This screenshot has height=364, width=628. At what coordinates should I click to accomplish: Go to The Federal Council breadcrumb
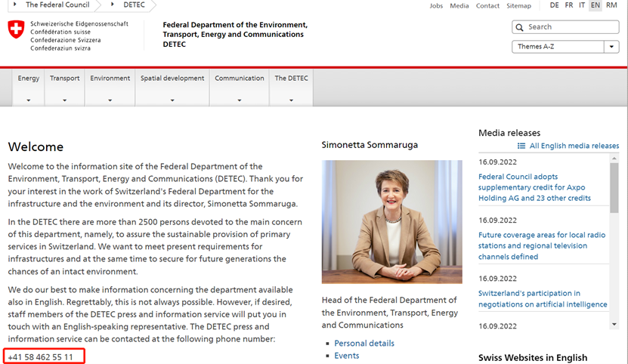(57, 5)
